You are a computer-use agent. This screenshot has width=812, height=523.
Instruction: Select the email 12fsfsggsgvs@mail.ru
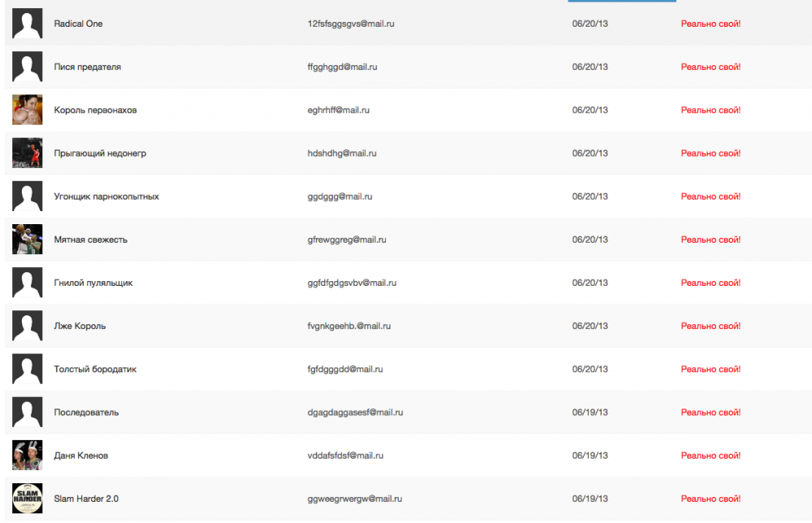pyautogui.click(x=351, y=24)
